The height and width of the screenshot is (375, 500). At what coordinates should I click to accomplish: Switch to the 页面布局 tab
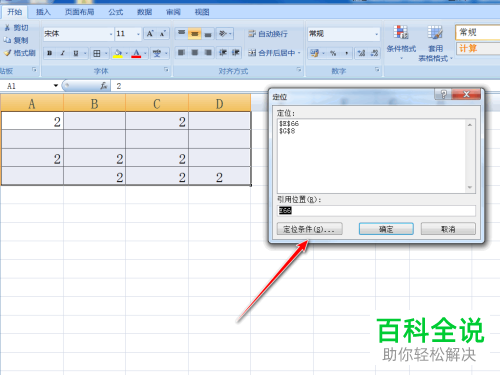pos(79,12)
